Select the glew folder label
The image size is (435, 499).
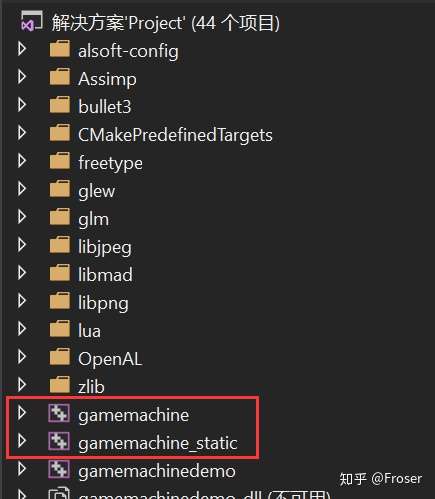(x=97, y=192)
